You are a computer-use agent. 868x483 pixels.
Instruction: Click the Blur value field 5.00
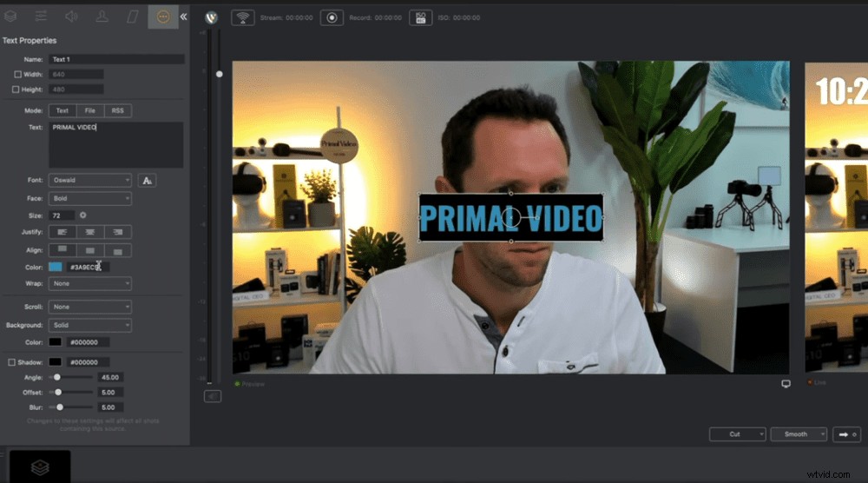[110, 407]
